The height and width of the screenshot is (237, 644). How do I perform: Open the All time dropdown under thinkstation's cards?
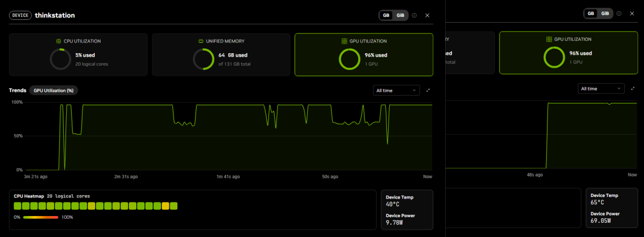[397, 91]
